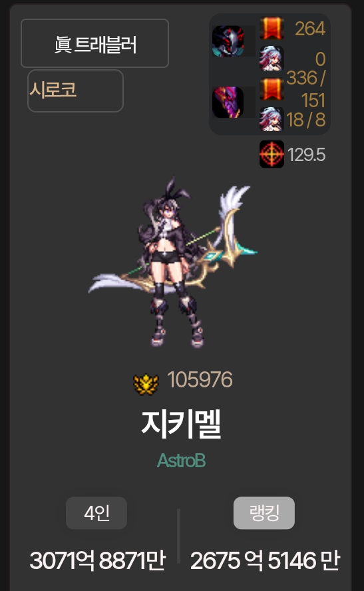Click the golden laurel fame emblem icon
The height and width of the screenshot is (591, 364).
tap(146, 384)
